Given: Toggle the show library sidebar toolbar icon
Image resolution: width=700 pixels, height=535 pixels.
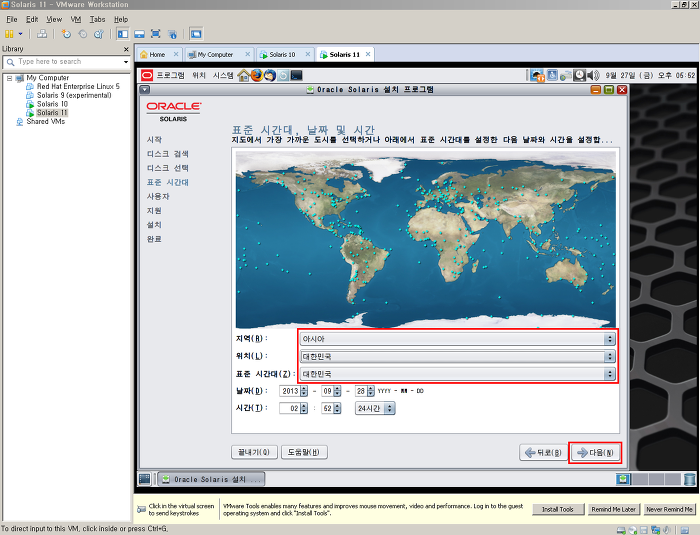Looking at the screenshot, I should [123, 34].
